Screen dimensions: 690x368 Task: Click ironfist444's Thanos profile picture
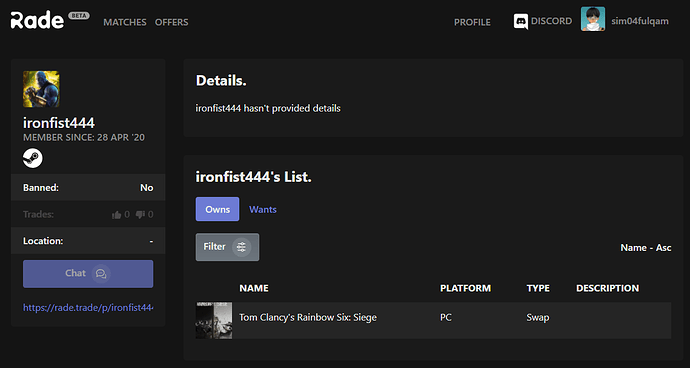coord(41,89)
